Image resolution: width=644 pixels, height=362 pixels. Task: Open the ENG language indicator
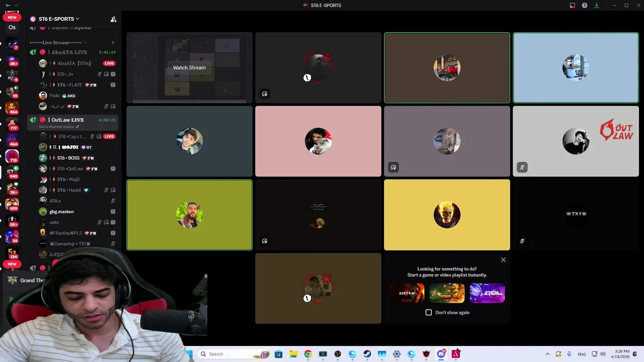click(582, 354)
